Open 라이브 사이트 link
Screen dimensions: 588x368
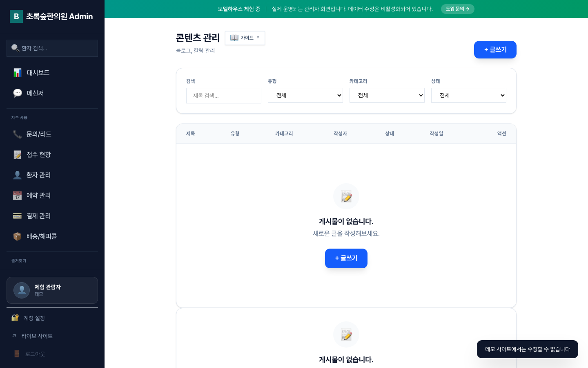(x=52, y=336)
